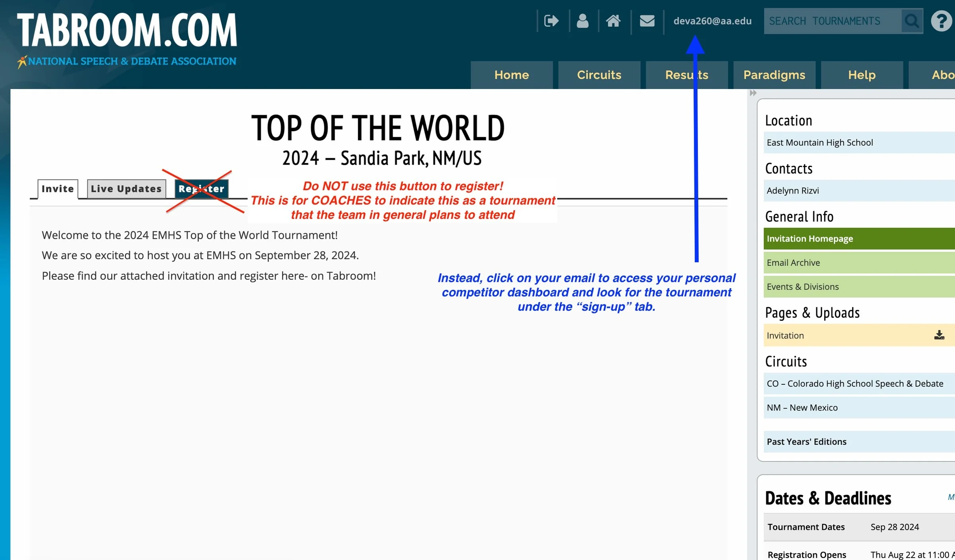Image resolution: width=955 pixels, height=560 pixels.
Task: Open the envelope inbox icon
Action: point(647,21)
